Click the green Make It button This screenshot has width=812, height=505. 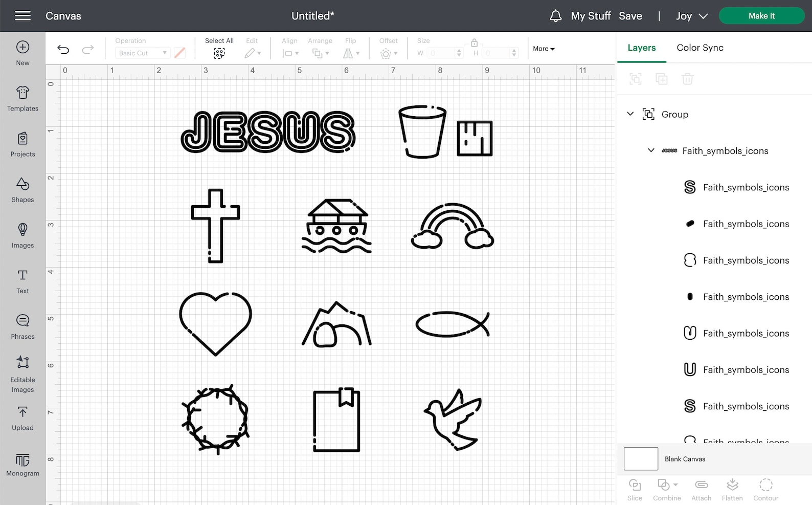[x=761, y=16]
